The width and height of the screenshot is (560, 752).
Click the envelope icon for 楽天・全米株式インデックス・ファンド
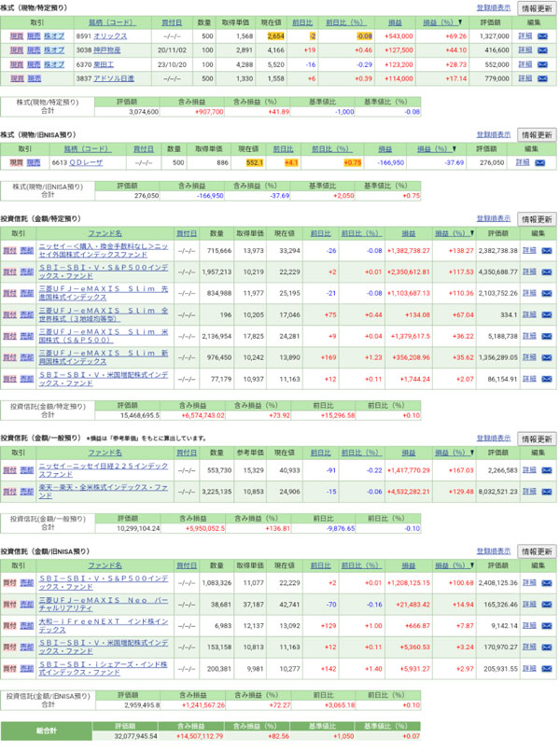(542, 490)
